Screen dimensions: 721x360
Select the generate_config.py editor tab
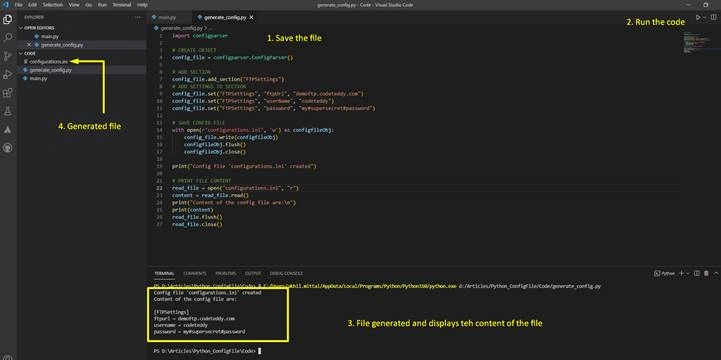coord(224,17)
